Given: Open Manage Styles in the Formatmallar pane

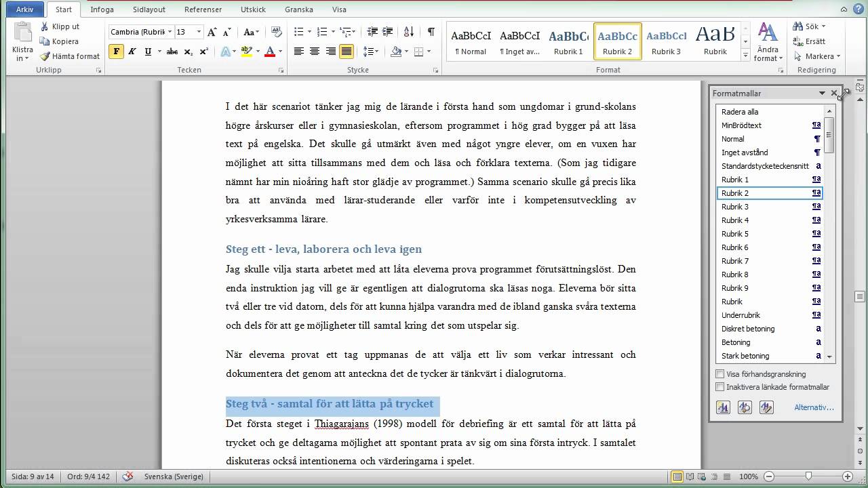Looking at the screenshot, I should (766, 407).
